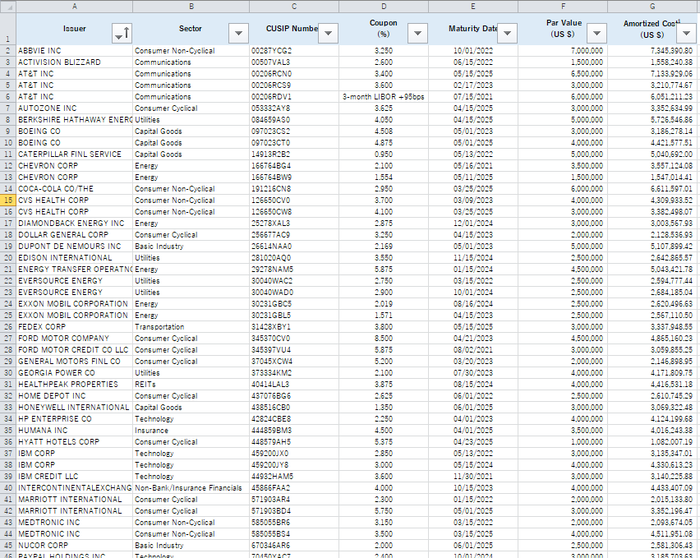
Task: Open the Maturity Date filter dropdown
Action: pos(507,33)
